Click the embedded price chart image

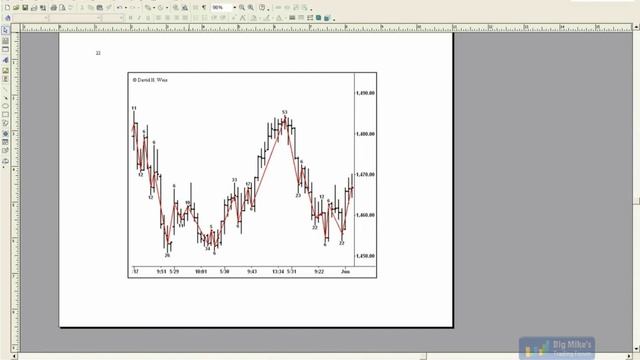pos(252,175)
